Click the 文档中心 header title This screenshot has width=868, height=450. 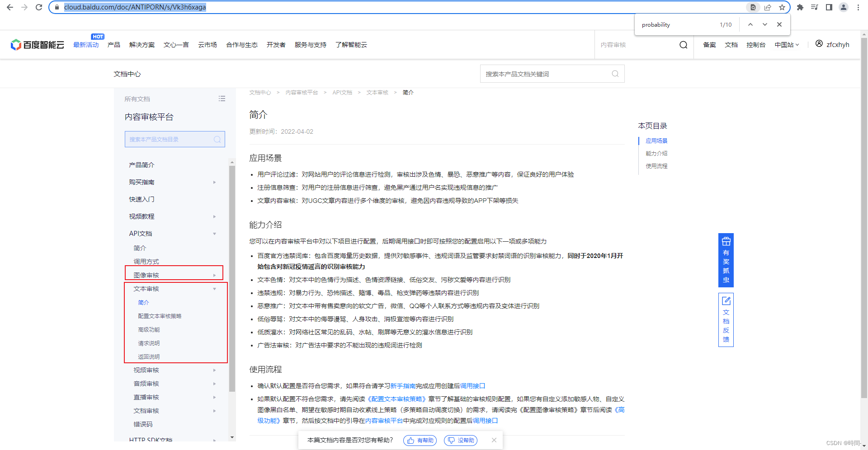(127, 74)
